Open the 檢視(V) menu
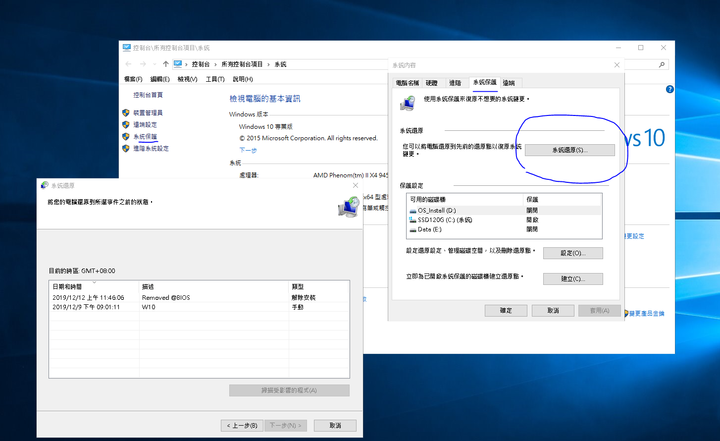This screenshot has width=720, height=441. [187, 79]
